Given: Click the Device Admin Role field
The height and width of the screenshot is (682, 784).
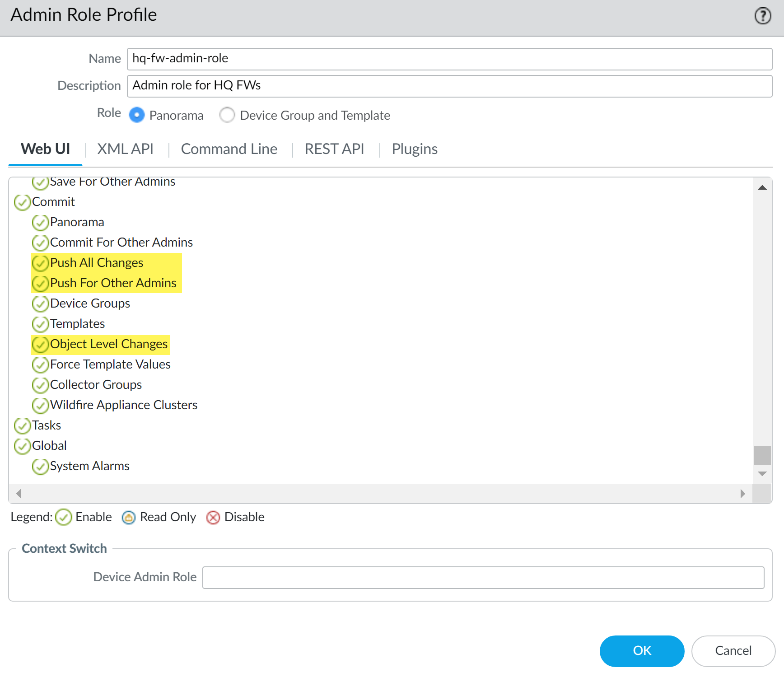Looking at the screenshot, I should (483, 578).
